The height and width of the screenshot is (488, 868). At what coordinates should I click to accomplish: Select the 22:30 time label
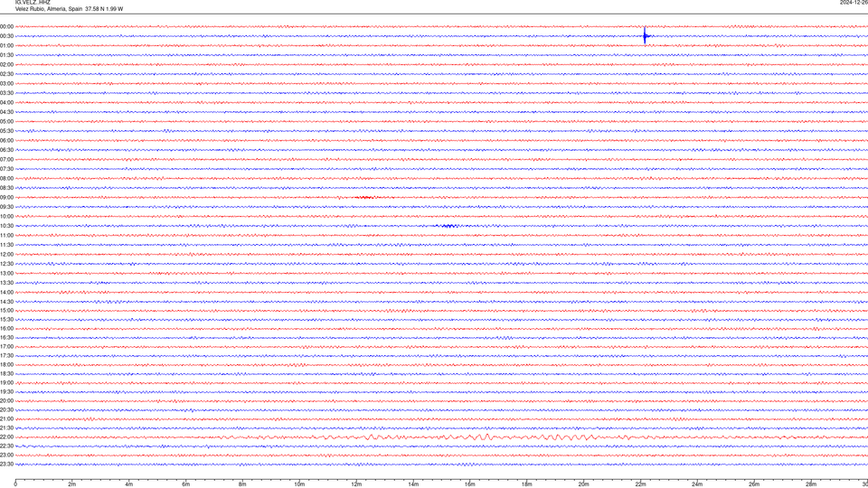point(6,446)
